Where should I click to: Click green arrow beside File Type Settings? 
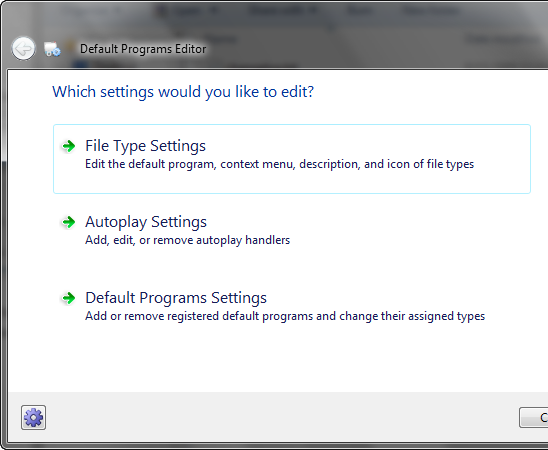68,146
